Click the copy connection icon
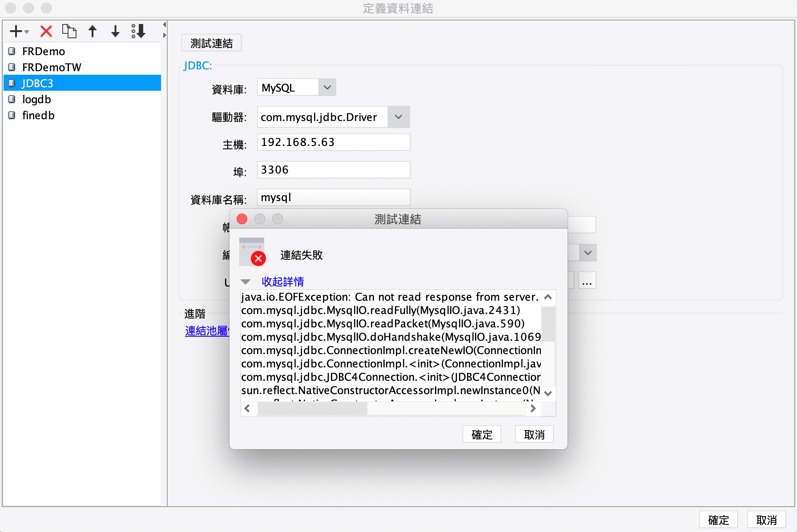 click(x=69, y=31)
